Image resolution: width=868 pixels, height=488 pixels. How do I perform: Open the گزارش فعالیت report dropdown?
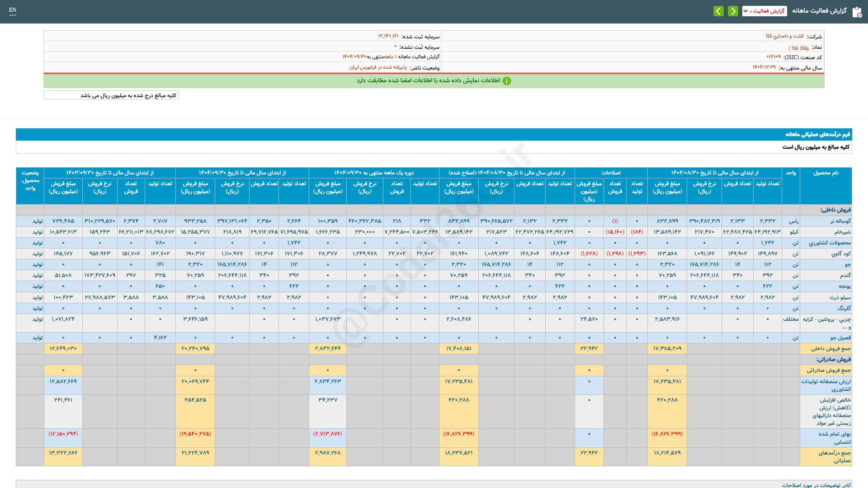pos(764,11)
